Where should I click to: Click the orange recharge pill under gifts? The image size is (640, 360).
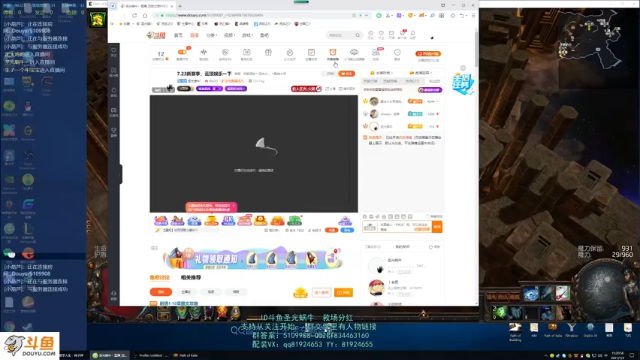pos(331,230)
